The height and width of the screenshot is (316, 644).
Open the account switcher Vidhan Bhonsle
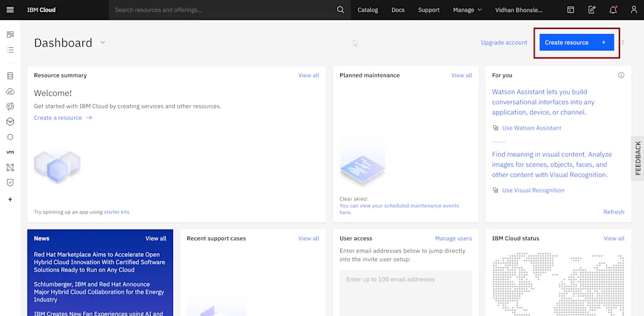[519, 10]
